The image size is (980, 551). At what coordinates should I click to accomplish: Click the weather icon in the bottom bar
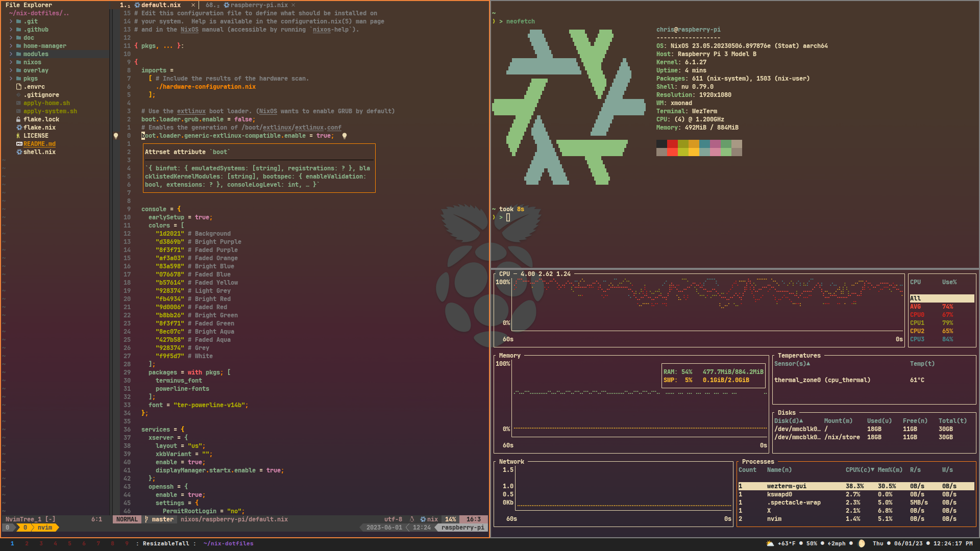pos(770,543)
